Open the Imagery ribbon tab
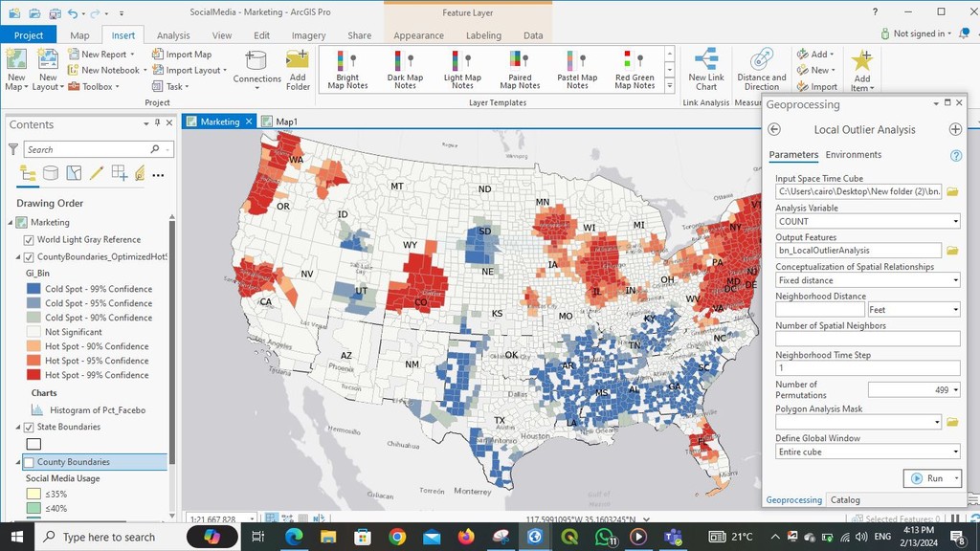Viewport: 980px width, 551px height. (308, 35)
